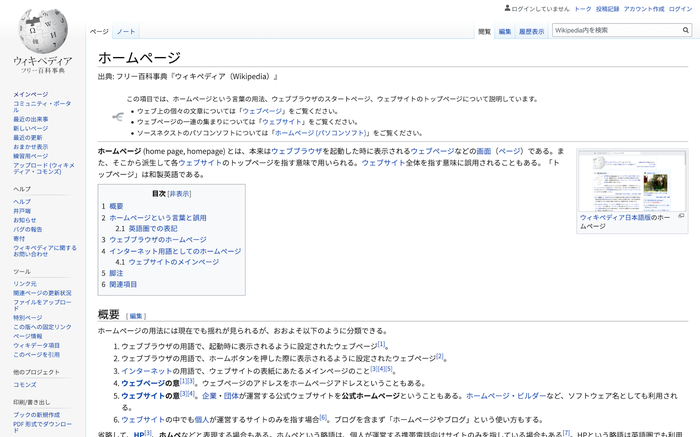700x437 pixels.
Task: Open the 個人 link in list item 6
Action: [x=202, y=420]
